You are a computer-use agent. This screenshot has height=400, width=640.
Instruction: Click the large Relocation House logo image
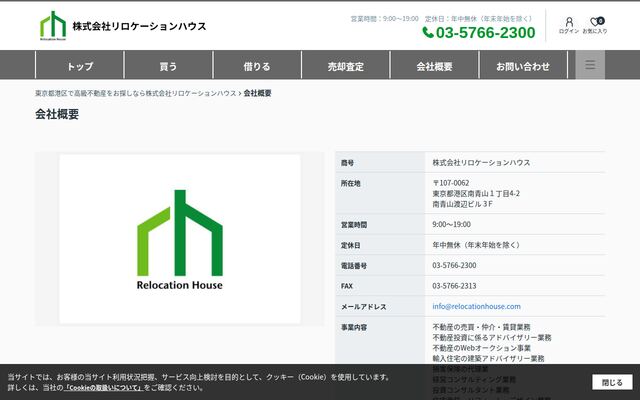(x=180, y=240)
